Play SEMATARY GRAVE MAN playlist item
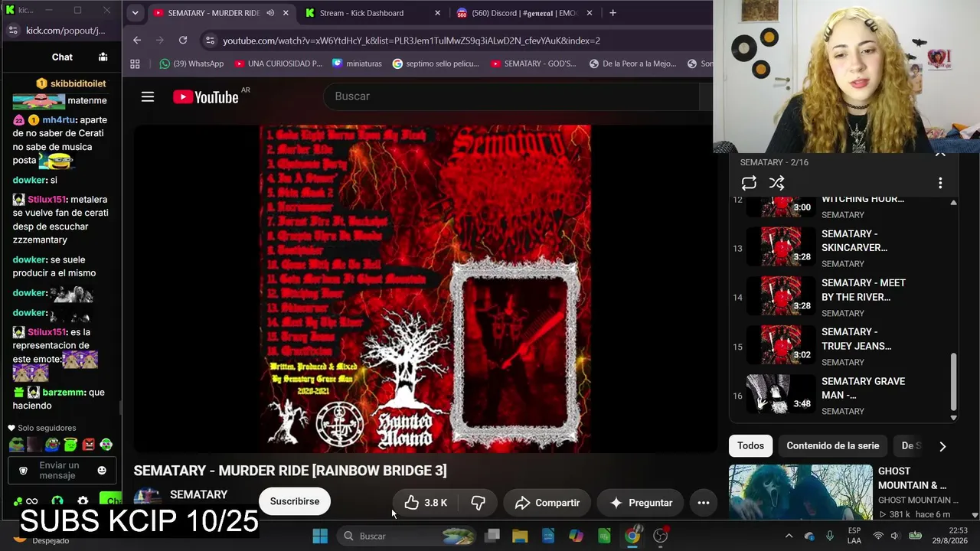 843,395
